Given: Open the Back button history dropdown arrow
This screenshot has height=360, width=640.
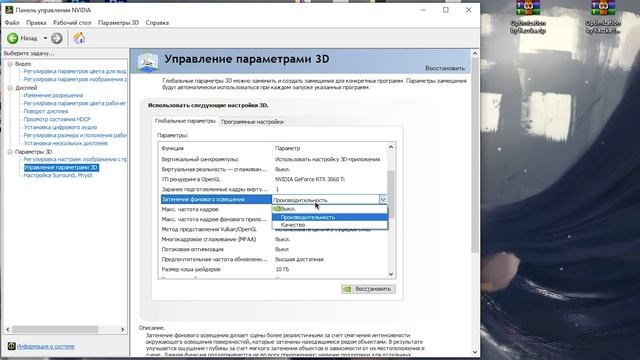Looking at the screenshot, I should [45, 38].
